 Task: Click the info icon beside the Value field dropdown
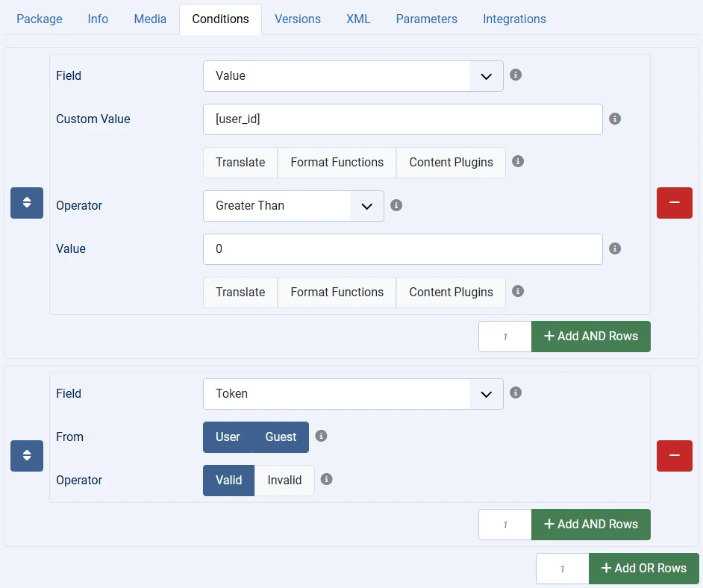coord(516,75)
